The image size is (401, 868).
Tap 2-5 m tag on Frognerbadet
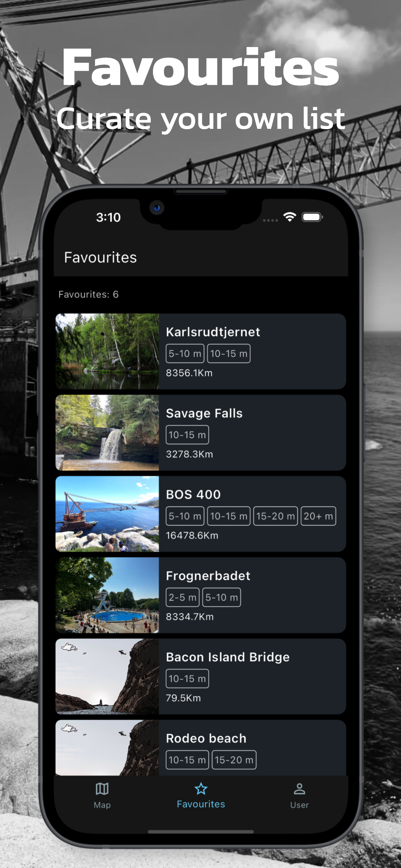coord(183,597)
